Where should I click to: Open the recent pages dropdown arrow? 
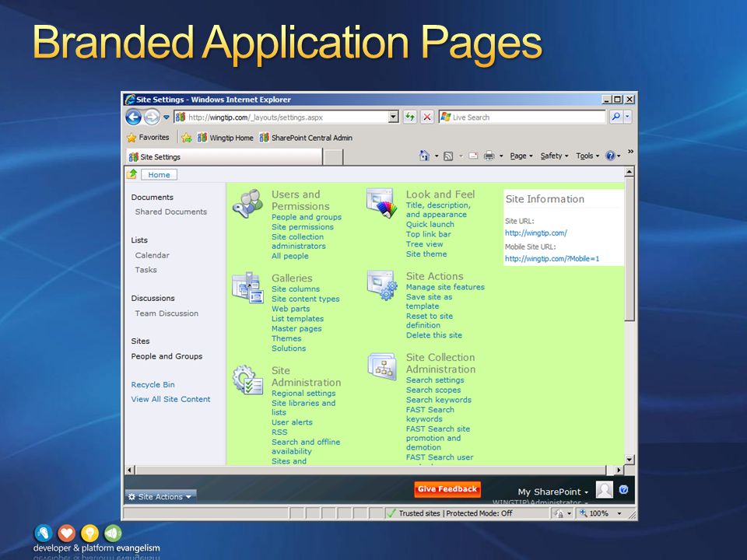pos(167,117)
